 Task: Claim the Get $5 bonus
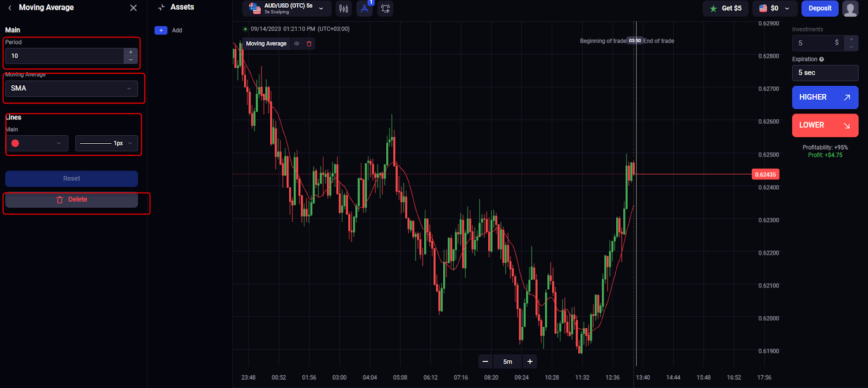(725, 8)
